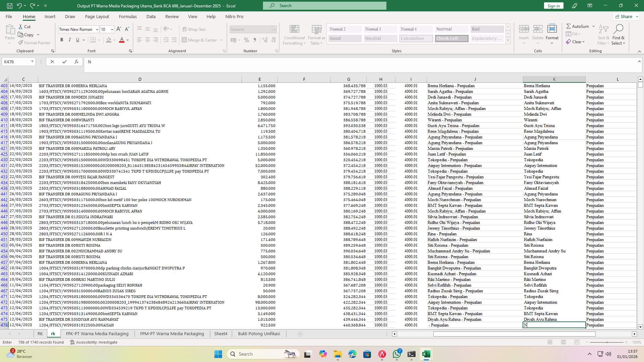
Task: Click the Sign in button
Action: 553,5
